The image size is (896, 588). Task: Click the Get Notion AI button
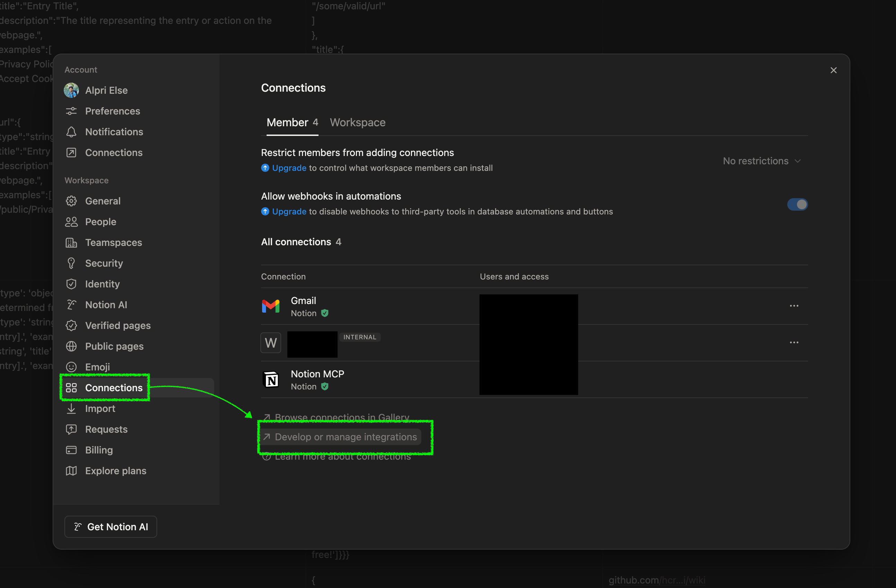[110, 526]
